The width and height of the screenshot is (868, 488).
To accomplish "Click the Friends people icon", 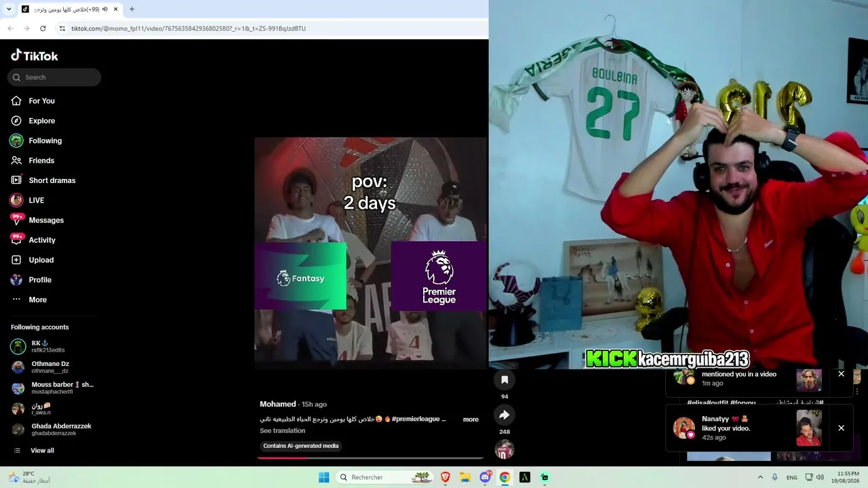I will (16, 161).
